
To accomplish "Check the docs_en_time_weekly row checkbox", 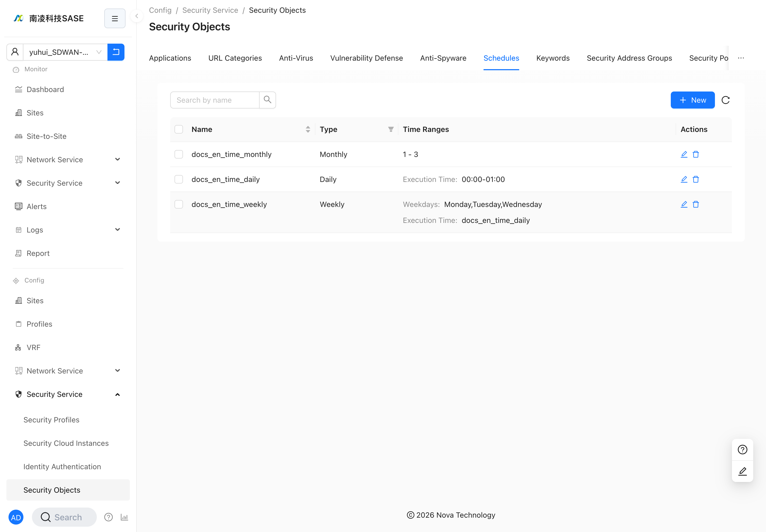I will [179, 204].
